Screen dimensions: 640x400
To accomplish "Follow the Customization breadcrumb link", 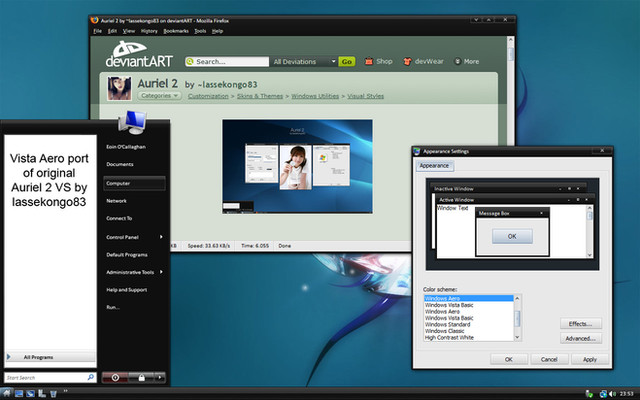I will [x=208, y=96].
